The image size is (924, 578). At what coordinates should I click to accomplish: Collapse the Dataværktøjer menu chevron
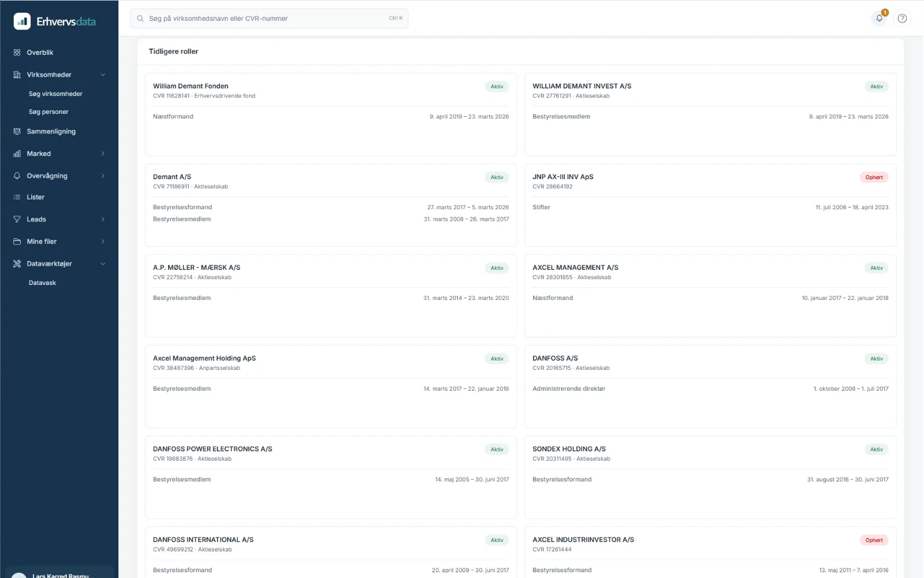103,264
